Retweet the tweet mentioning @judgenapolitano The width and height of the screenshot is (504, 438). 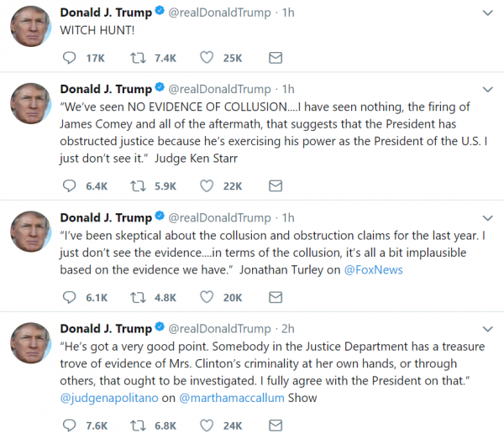pyautogui.click(x=138, y=425)
